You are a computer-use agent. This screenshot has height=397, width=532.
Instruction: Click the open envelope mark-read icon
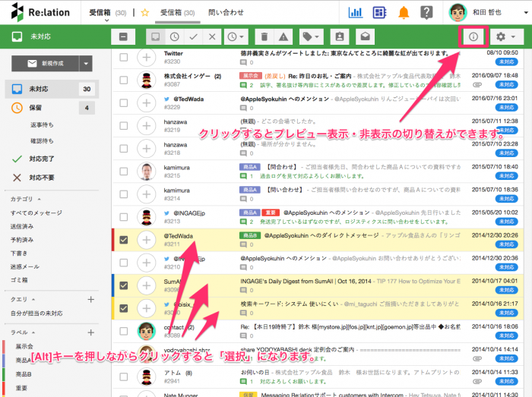pyautogui.click(x=365, y=36)
